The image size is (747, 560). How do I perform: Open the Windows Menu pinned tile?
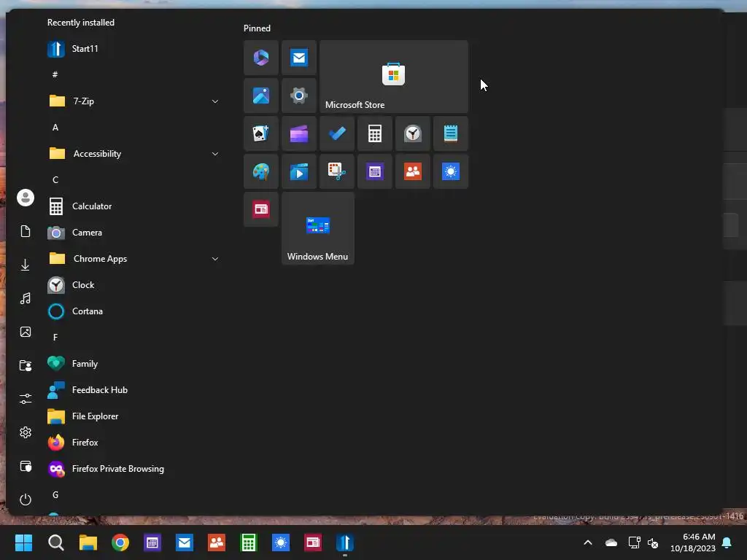click(318, 228)
